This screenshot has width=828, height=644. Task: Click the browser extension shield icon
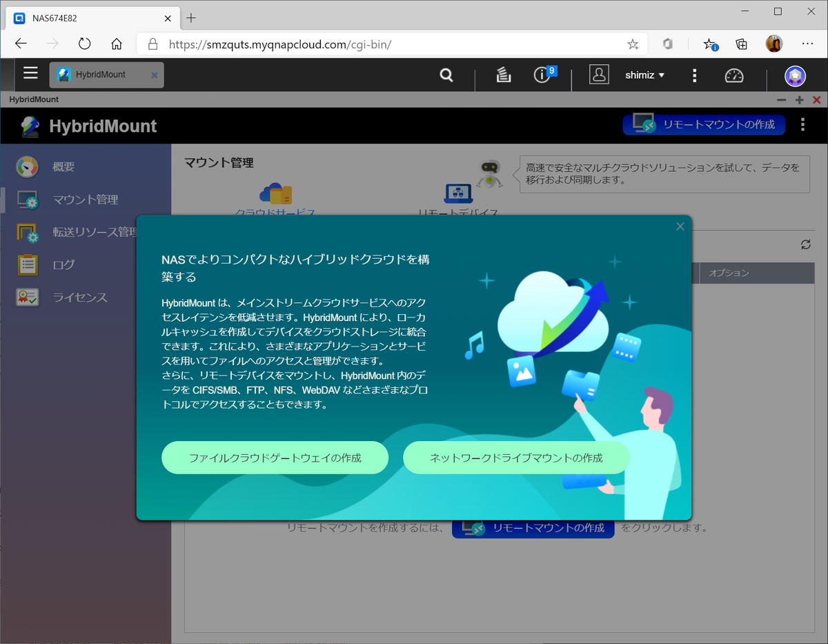coord(667,44)
